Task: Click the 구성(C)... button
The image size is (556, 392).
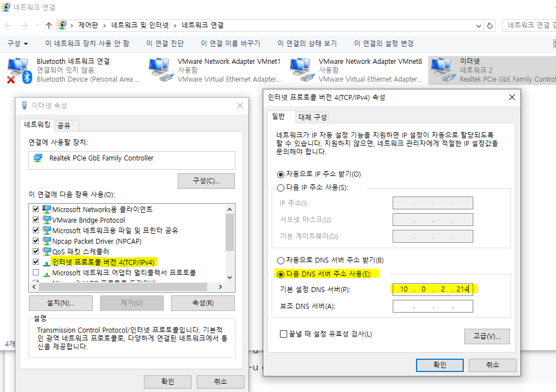Action: coord(206,181)
